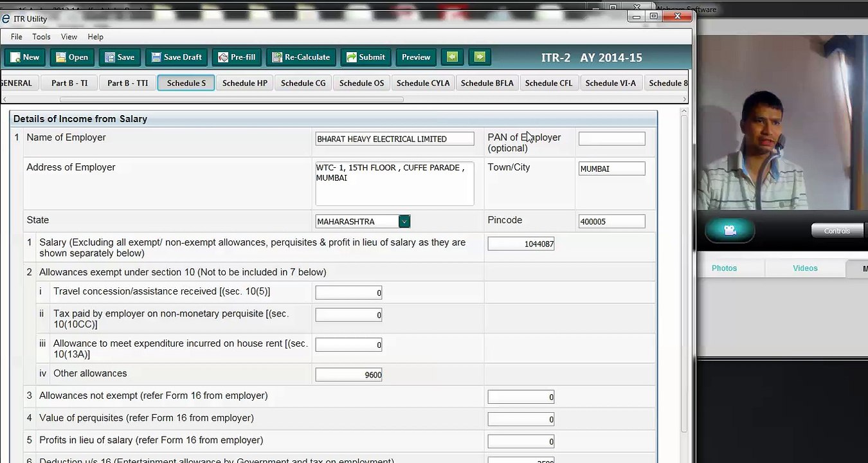The width and height of the screenshot is (868, 463).
Task: Click 'Details of Income from Salary' header
Action: click(x=80, y=119)
